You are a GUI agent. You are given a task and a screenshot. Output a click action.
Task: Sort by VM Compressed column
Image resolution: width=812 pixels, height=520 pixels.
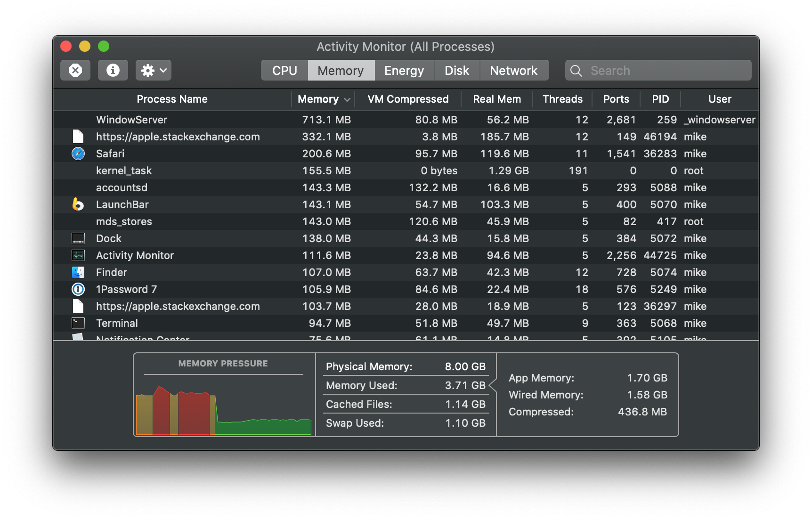pos(408,99)
